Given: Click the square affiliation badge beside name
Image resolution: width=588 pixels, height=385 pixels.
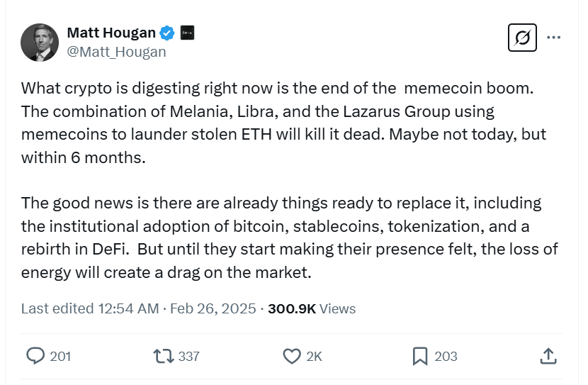Looking at the screenshot, I should point(188,33).
